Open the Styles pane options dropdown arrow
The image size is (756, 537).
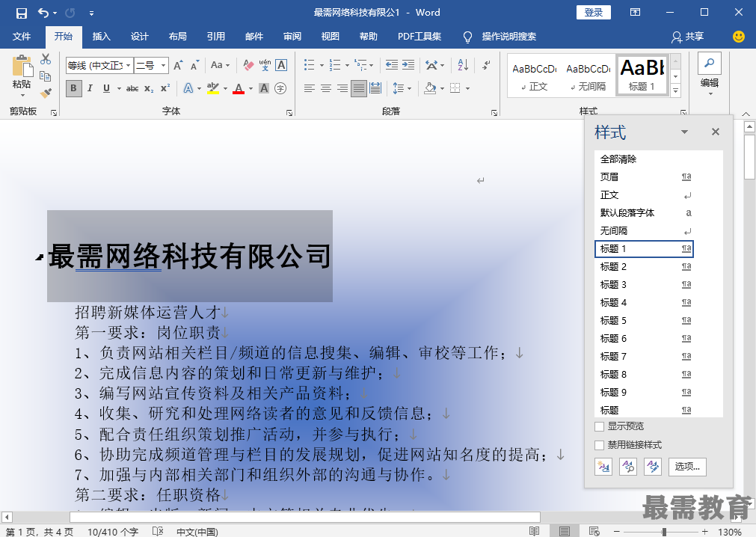(x=684, y=132)
